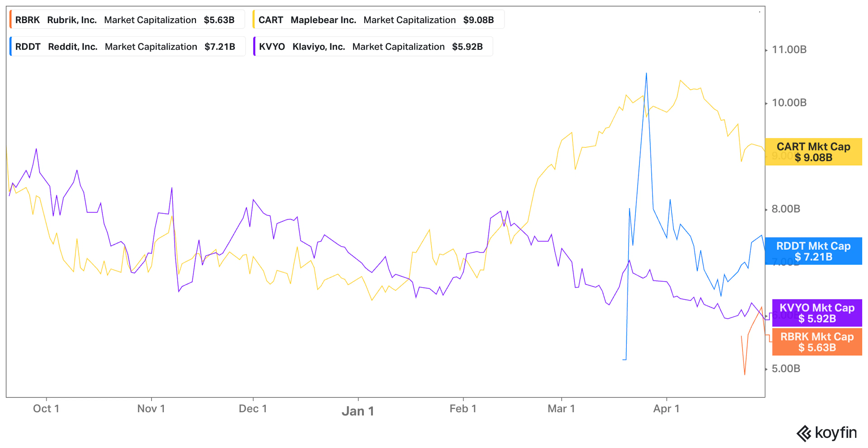This screenshot has height=448, width=868.
Task: Click the Feb 1 date marker
Action: click(463, 409)
